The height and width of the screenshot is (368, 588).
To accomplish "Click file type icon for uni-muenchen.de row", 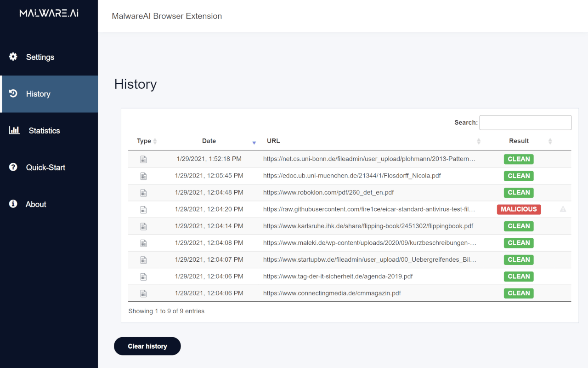I will [143, 176].
